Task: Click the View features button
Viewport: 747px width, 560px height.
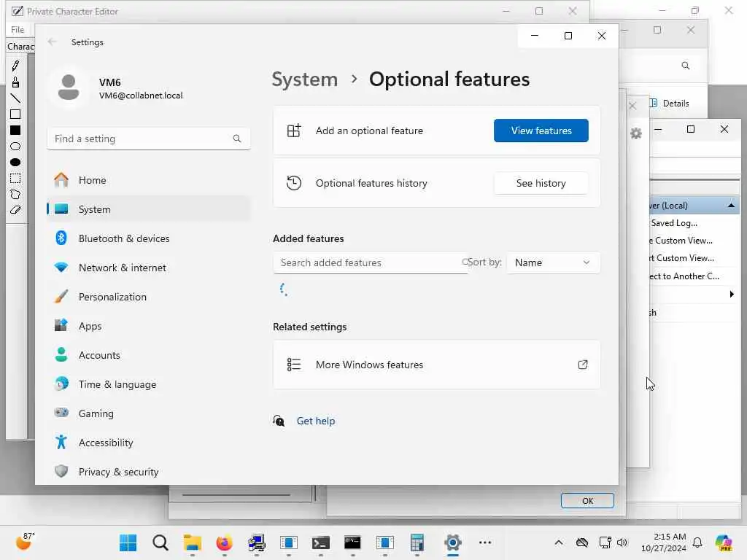Action: coord(541,131)
